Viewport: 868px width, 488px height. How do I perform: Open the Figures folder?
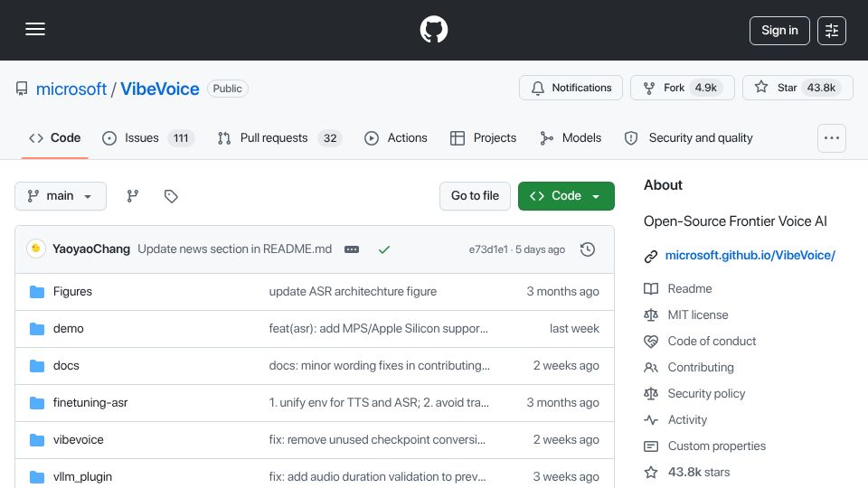click(72, 292)
